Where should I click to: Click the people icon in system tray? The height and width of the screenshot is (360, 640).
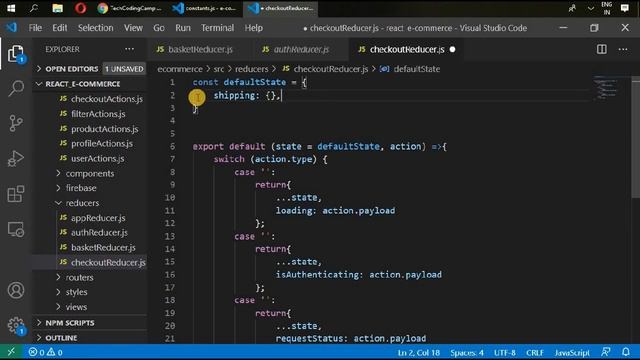pos(572,8)
